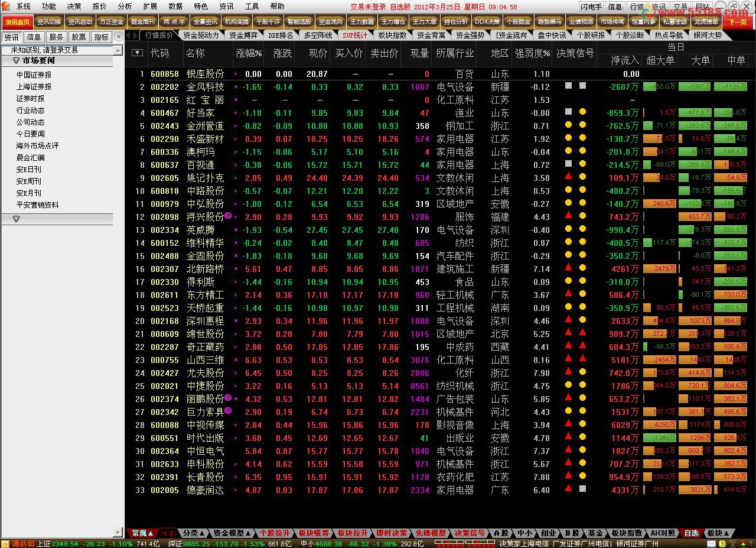Open the 决策 menu
756x548 pixels.
click(74, 7)
